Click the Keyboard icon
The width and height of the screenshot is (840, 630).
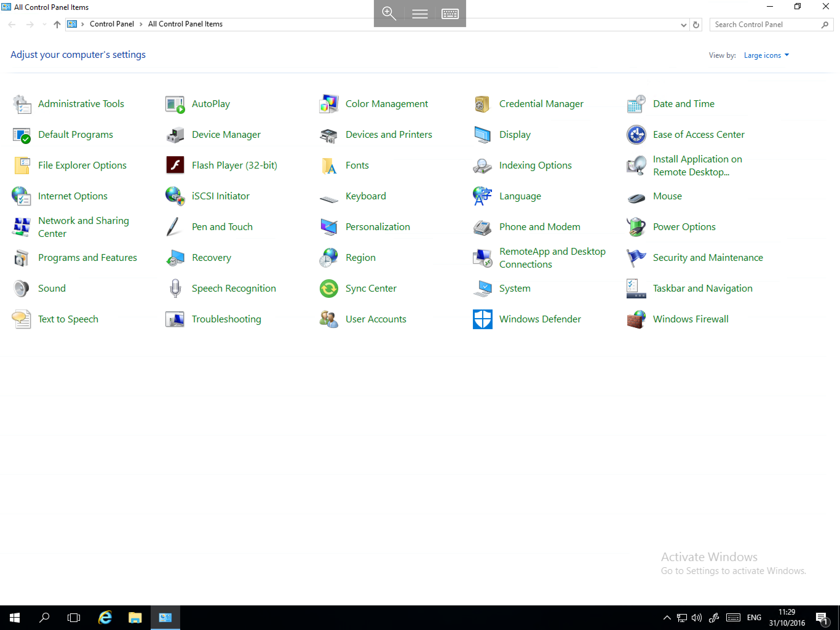[x=329, y=199]
